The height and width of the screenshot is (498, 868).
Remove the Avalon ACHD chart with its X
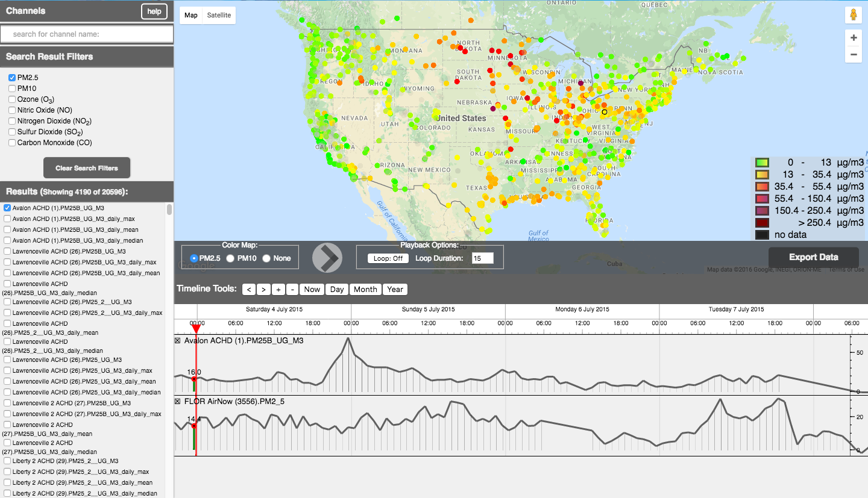click(178, 341)
